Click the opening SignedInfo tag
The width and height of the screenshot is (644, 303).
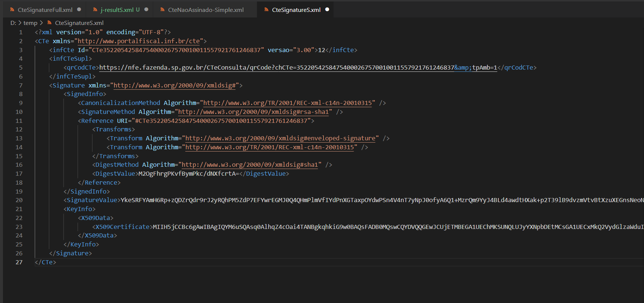pyautogui.click(x=85, y=94)
